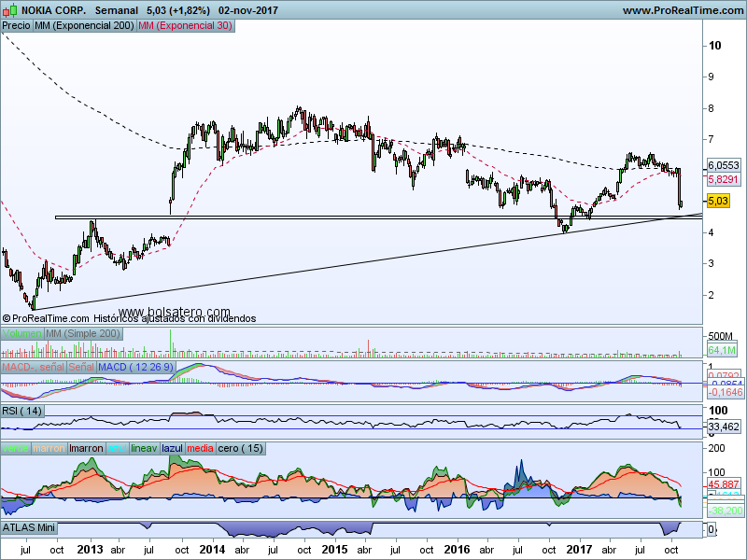This screenshot has width=747, height=560.
Task: Click the Precio label tab
Action: tap(16, 26)
